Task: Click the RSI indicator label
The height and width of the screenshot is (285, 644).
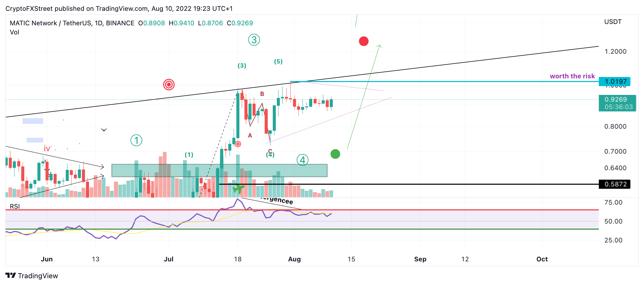Action: point(15,206)
